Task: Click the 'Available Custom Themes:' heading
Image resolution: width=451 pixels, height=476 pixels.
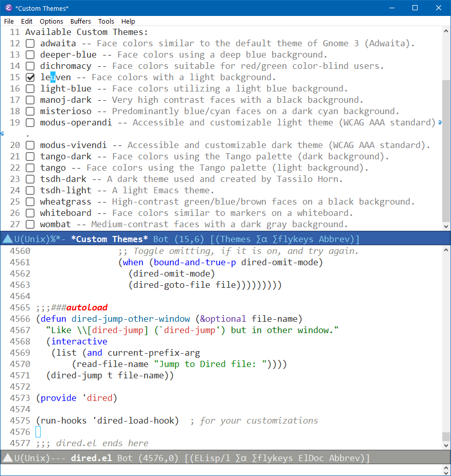Action: [86, 32]
